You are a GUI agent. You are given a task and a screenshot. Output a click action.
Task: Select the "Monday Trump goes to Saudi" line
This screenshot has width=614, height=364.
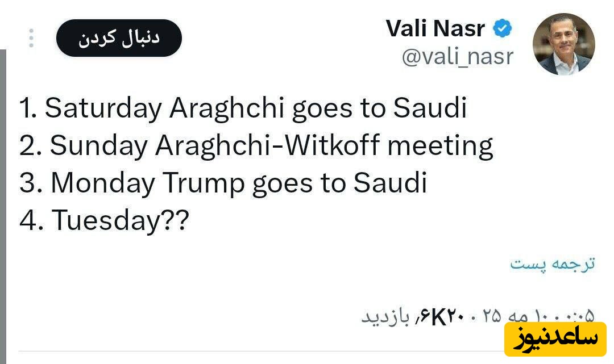pos(223,183)
